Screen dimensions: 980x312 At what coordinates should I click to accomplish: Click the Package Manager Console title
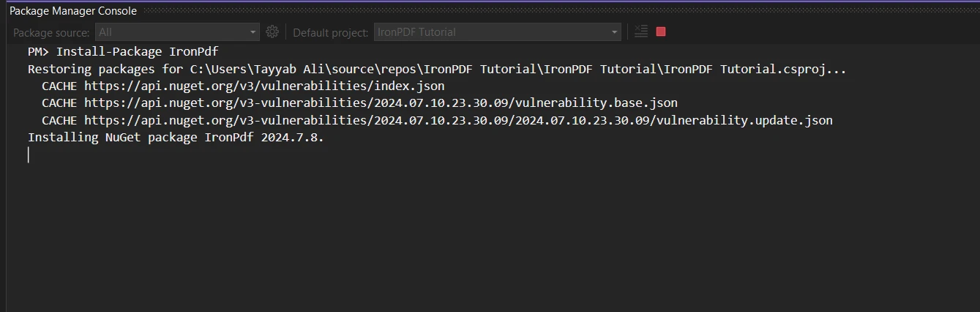[x=72, y=11]
